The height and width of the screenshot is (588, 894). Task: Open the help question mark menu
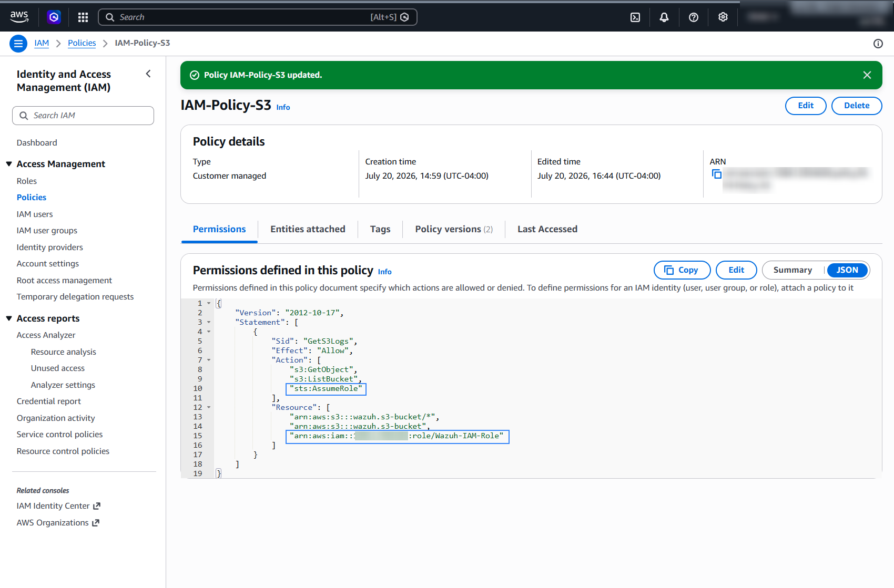694,17
